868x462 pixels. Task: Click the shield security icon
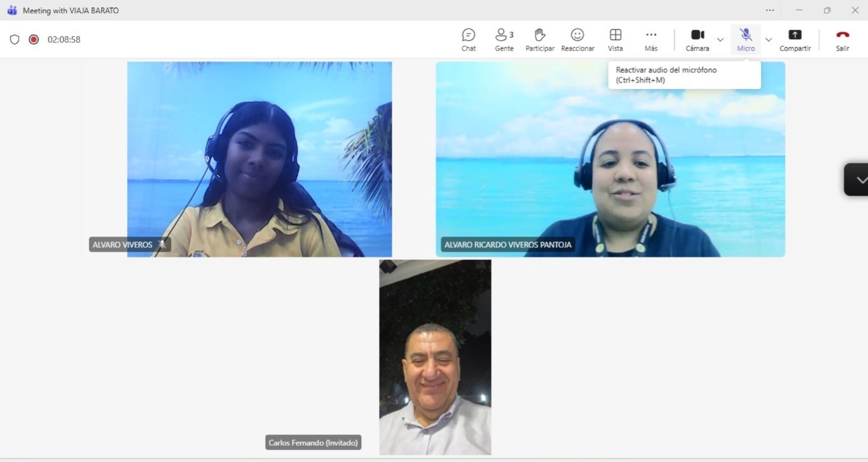(x=15, y=39)
